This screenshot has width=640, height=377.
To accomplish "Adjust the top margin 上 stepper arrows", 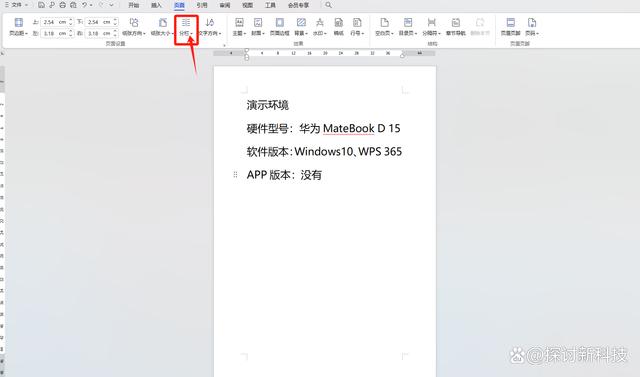I will tap(71, 22).
